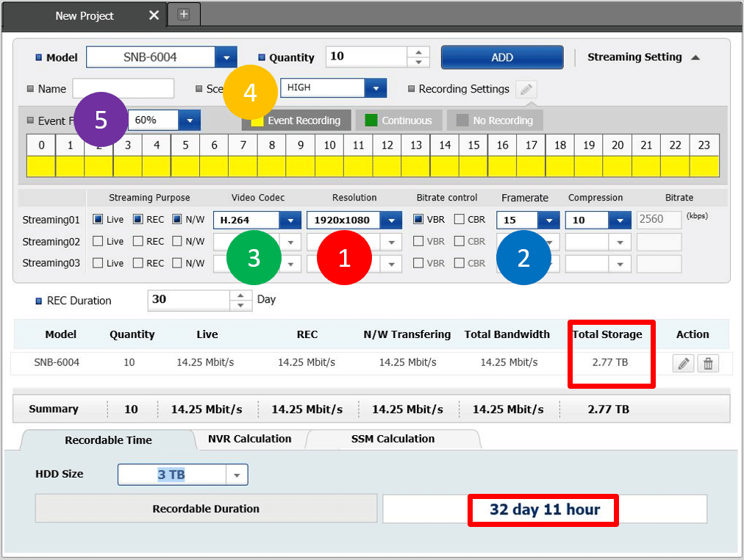744x560 pixels.
Task: Open the HDD Size 3 TB dropdown
Action: coord(237,475)
